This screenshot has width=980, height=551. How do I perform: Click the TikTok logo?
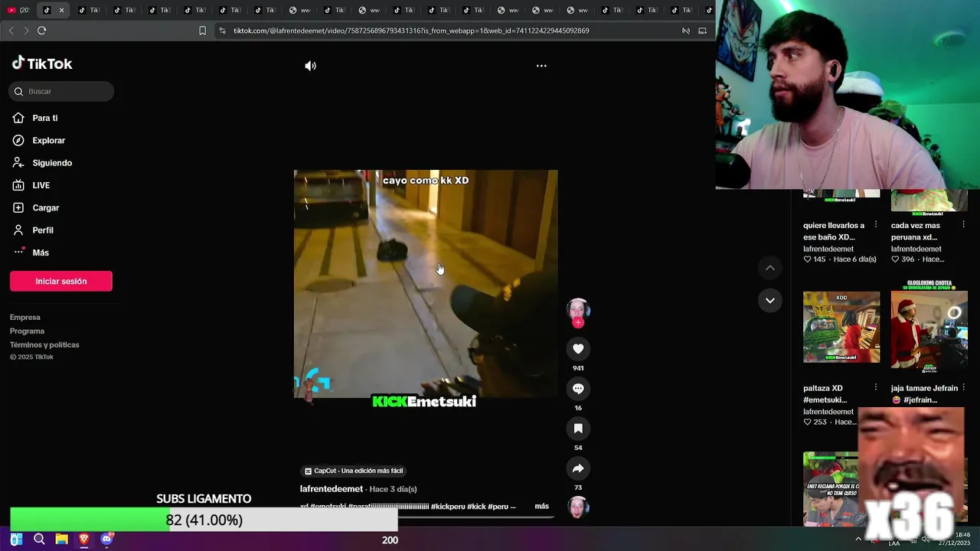[x=42, y=64]
